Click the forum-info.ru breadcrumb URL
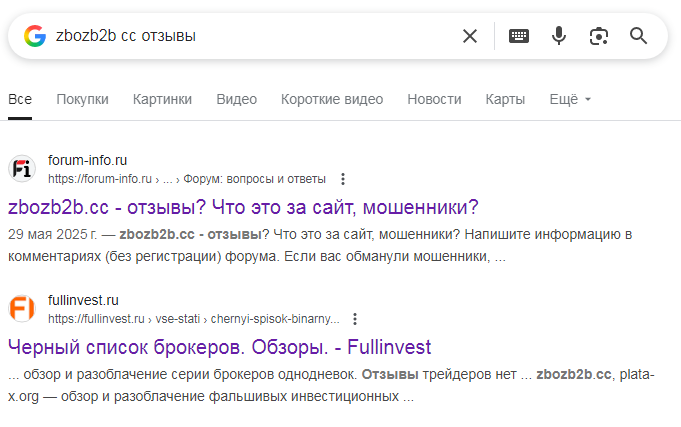 (187, 179)
